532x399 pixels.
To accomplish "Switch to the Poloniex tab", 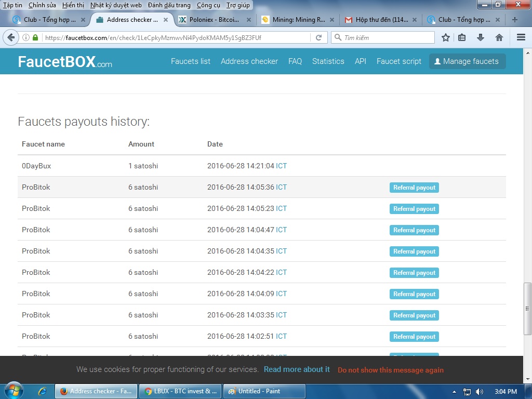I will [213, 20].
